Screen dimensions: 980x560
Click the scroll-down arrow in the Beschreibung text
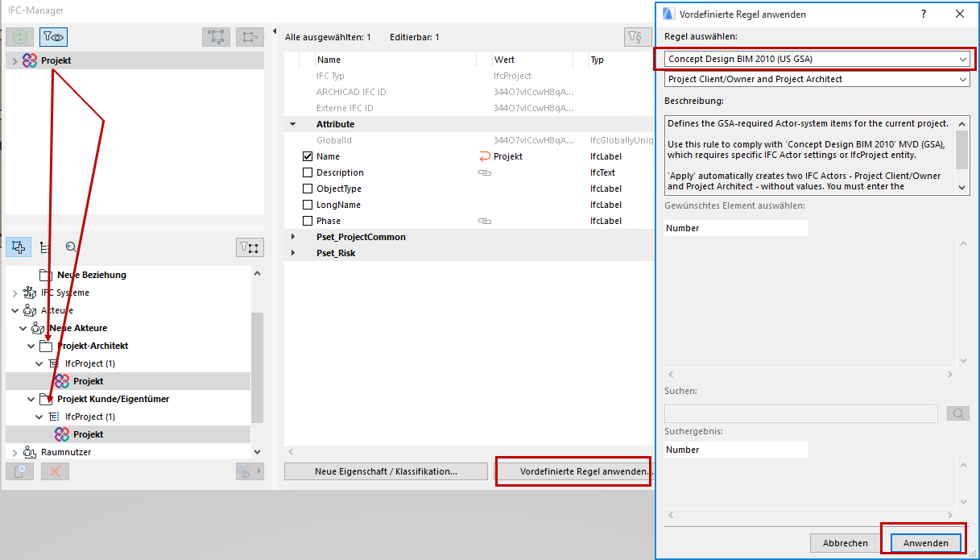click(x=963, y=186)
